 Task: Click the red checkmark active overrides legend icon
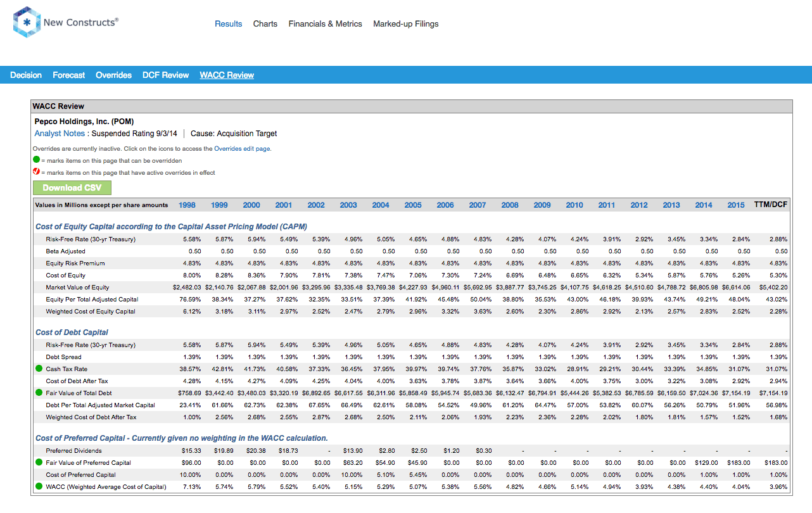point(36,172)
